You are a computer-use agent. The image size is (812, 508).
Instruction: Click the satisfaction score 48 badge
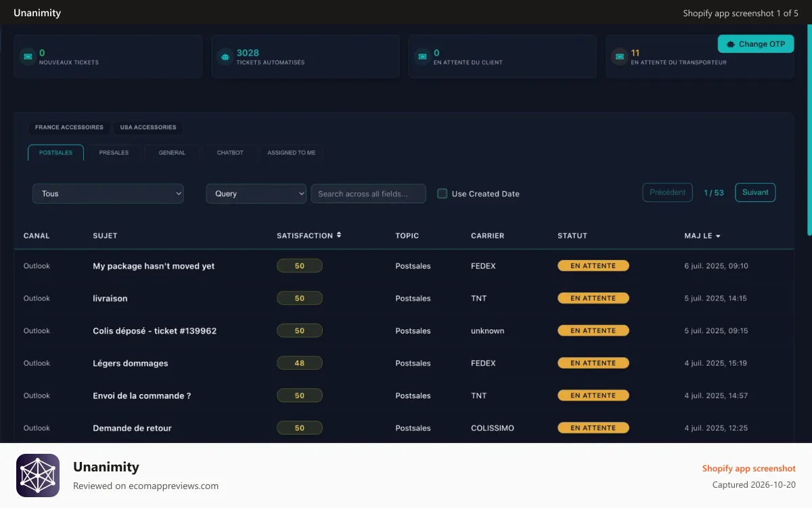[300, 363]
